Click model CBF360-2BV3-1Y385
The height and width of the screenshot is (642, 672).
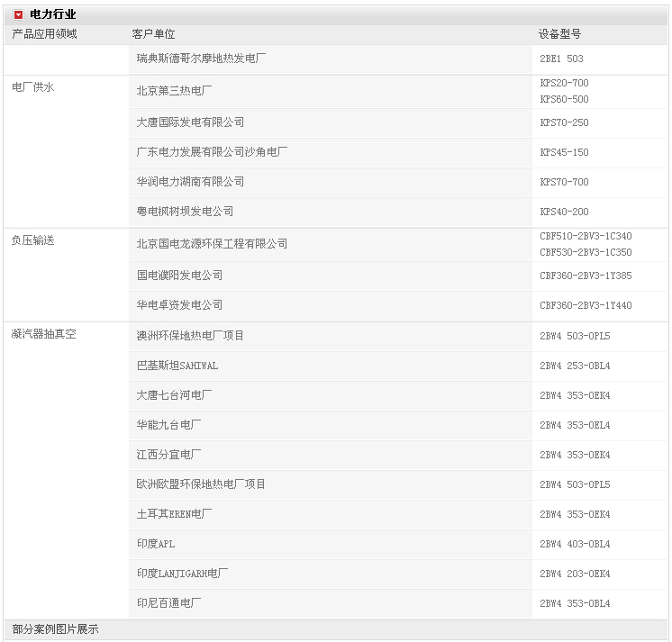coord(586,276)
